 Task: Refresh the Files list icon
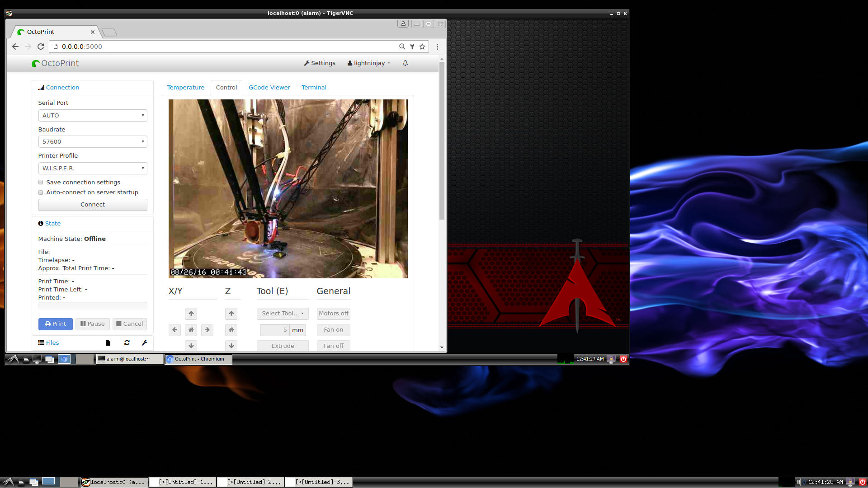[127, 343]
